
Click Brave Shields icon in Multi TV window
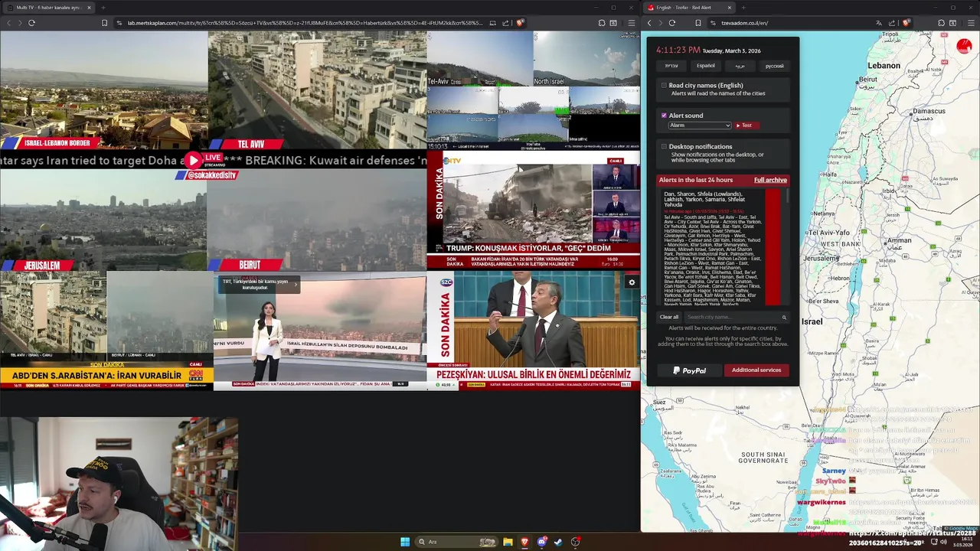coord(520,23)
